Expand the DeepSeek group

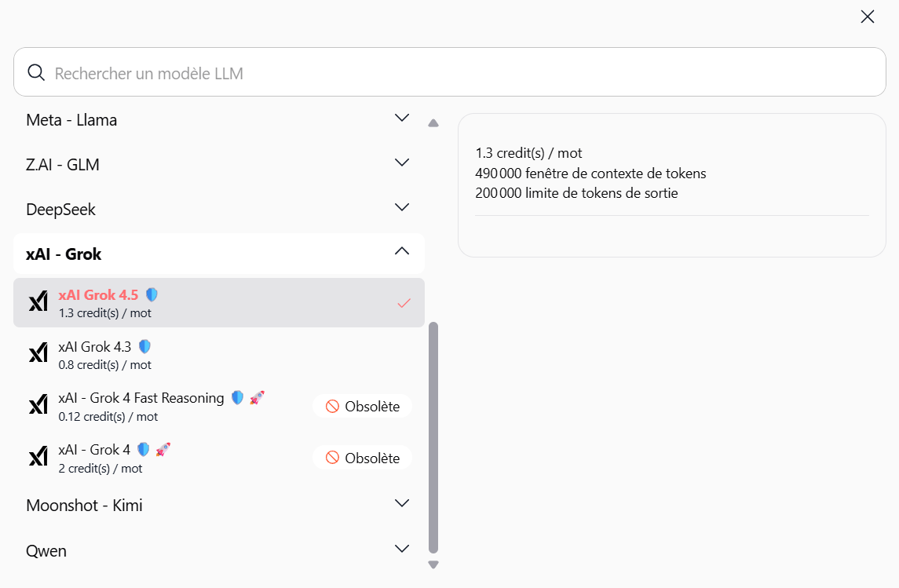coord(219,209)
